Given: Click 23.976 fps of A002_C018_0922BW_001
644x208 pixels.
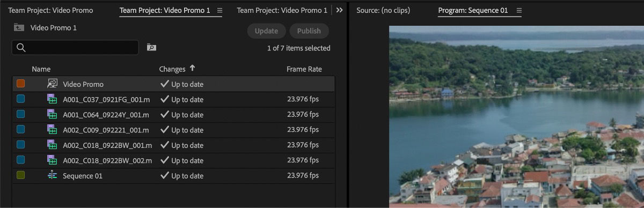Looking at the screenshot, I should tap(303, 145).
